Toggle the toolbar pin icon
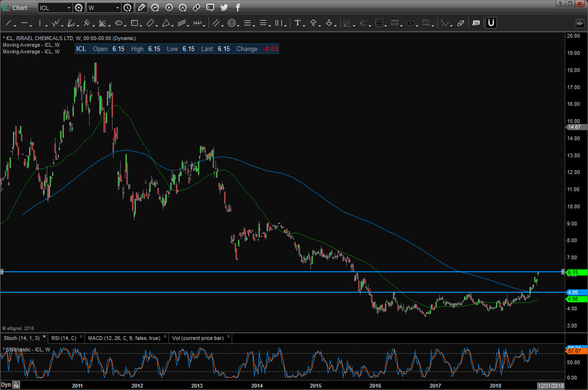This screenshot has width=588, height=390. (580, 24)
